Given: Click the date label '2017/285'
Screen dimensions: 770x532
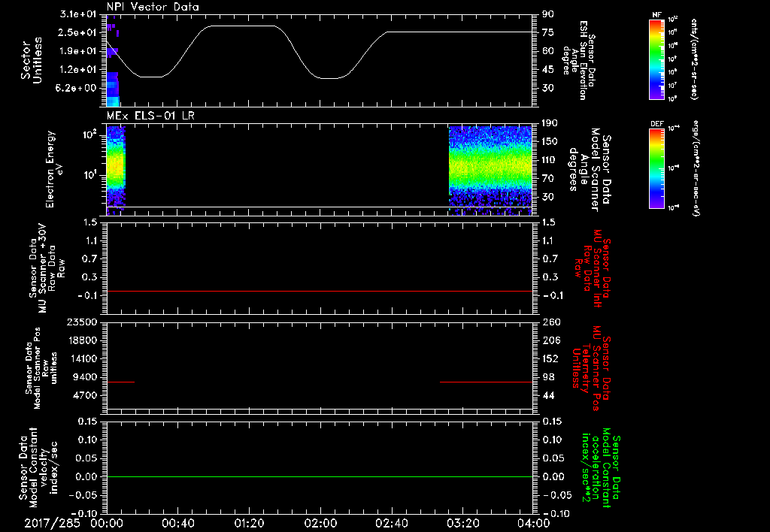Looking at the screenshot, I should click(52, 524).
